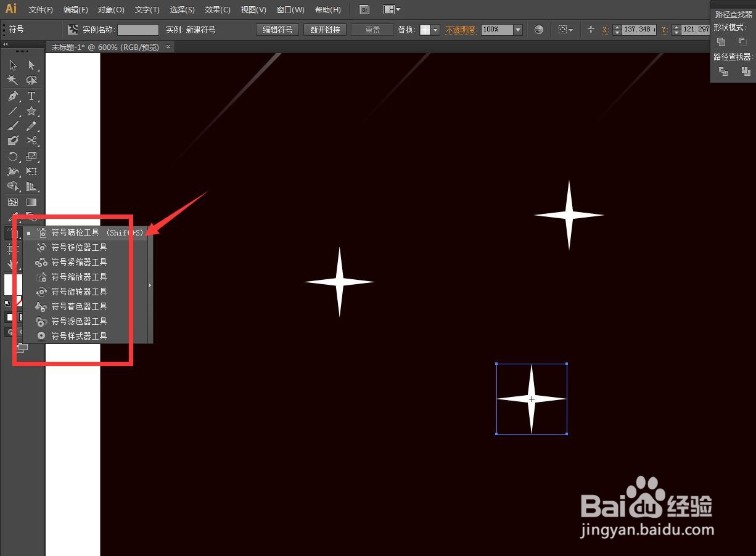Click the unite shape mode icon
Viewport: 756px width, 556px height.
tap(721, 42)
